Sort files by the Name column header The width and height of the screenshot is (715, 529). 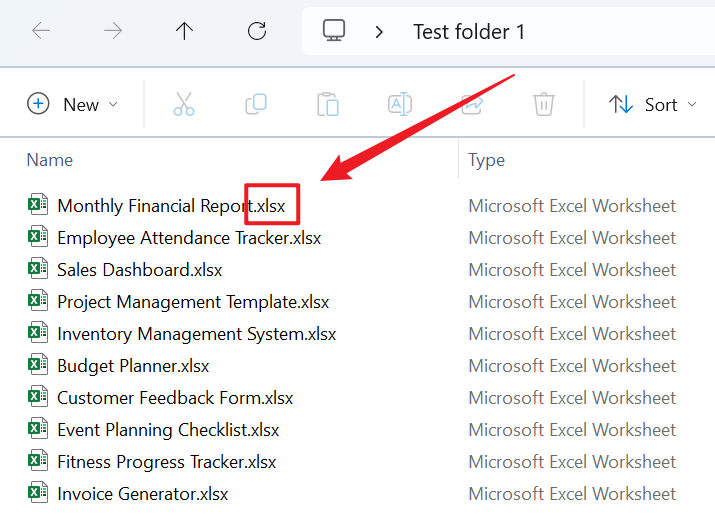pos(50,160)
